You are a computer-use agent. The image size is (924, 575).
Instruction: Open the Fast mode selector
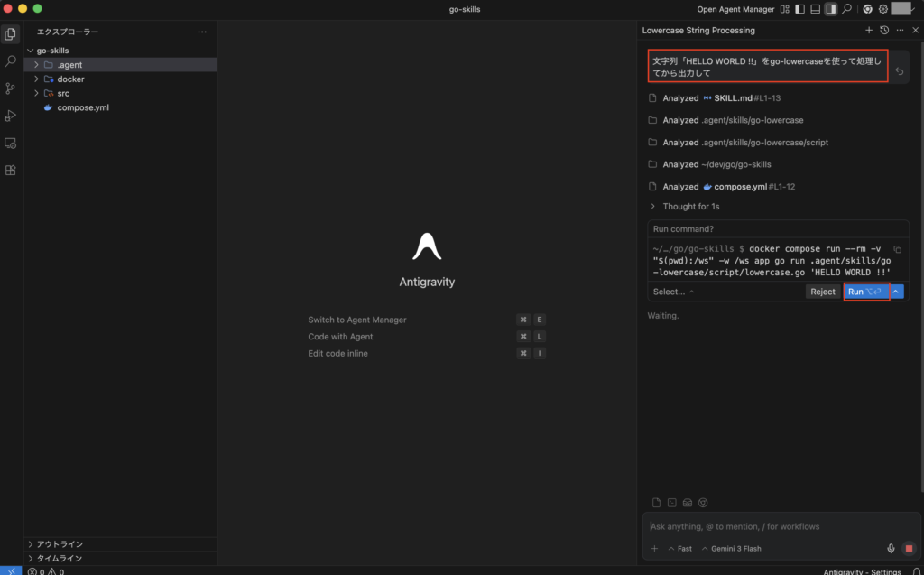pos(679,549)
